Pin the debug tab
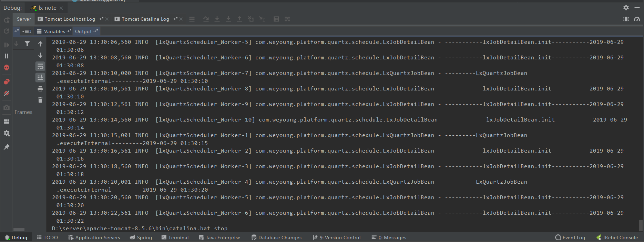This screenshot has width=644, height=242. [x=7, y=147]
